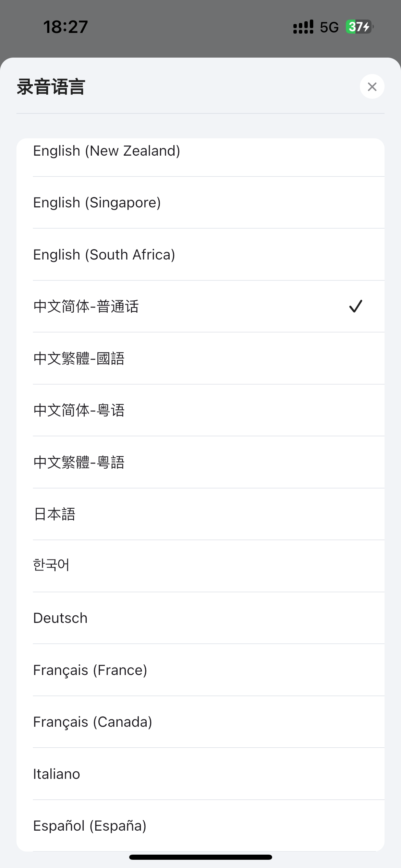Tap the 18:27 clock in status bar

65,27
